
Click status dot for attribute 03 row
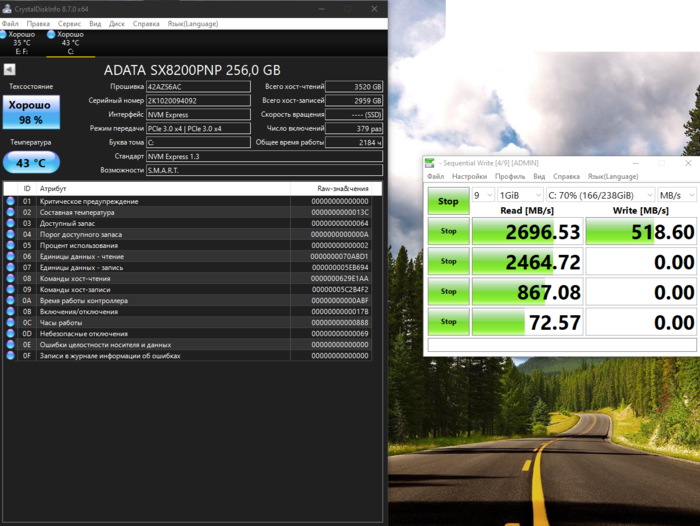10,223
